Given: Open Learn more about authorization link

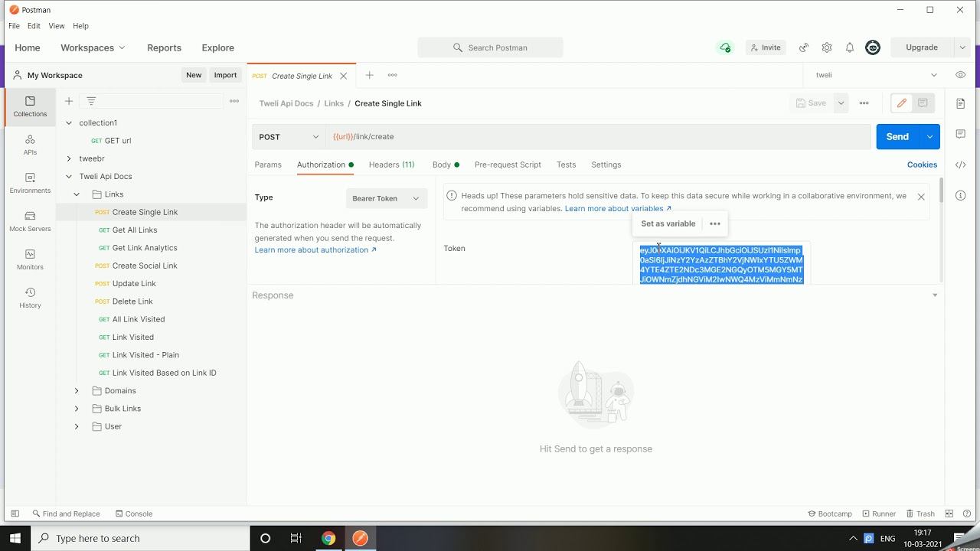Looking at the screenshot, I should 315,250.
